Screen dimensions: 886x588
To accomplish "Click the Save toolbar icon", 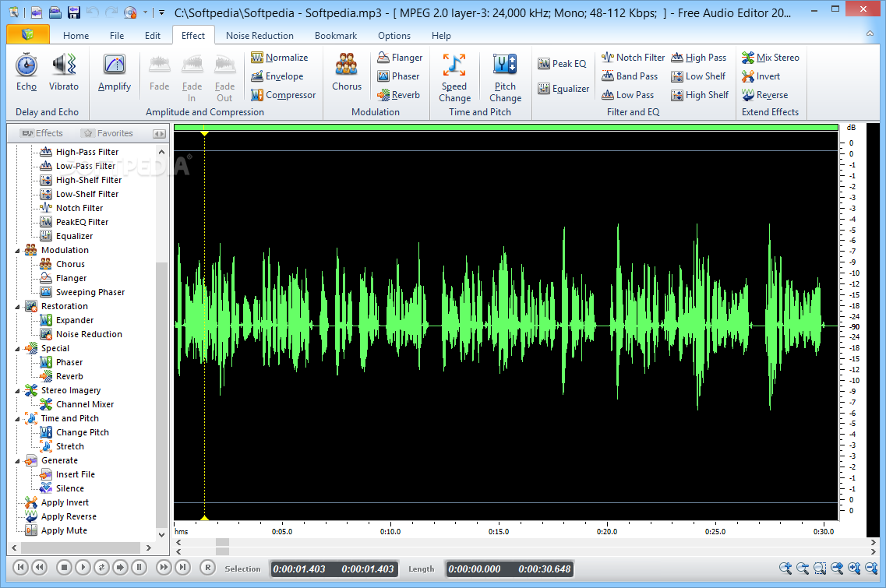I will [x=73, y=12].
